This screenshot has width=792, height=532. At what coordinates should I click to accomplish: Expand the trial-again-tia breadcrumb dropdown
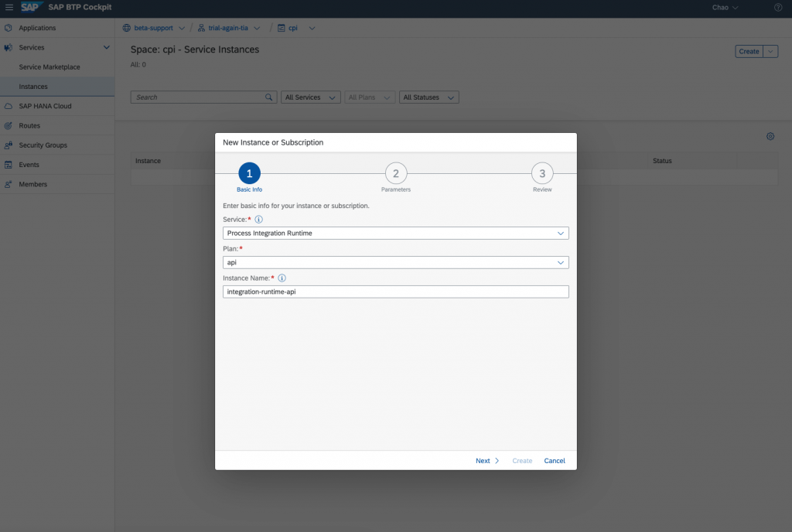[x=257, y=29]
